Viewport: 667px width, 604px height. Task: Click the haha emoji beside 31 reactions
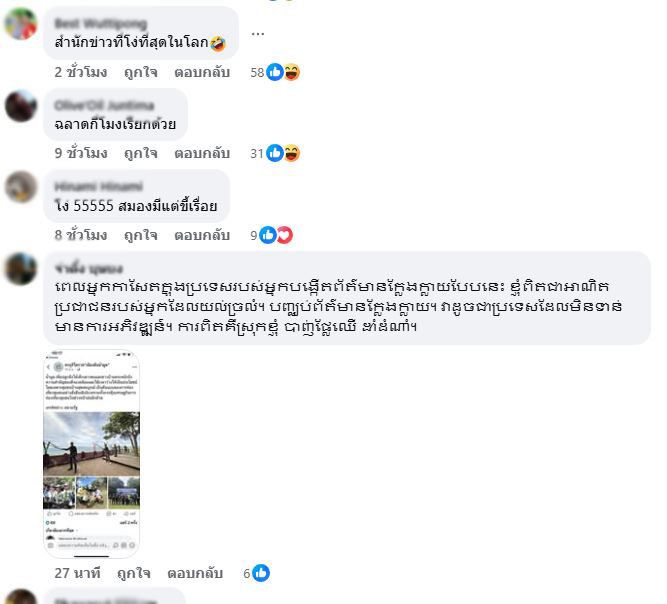click(x=292, y=153)
